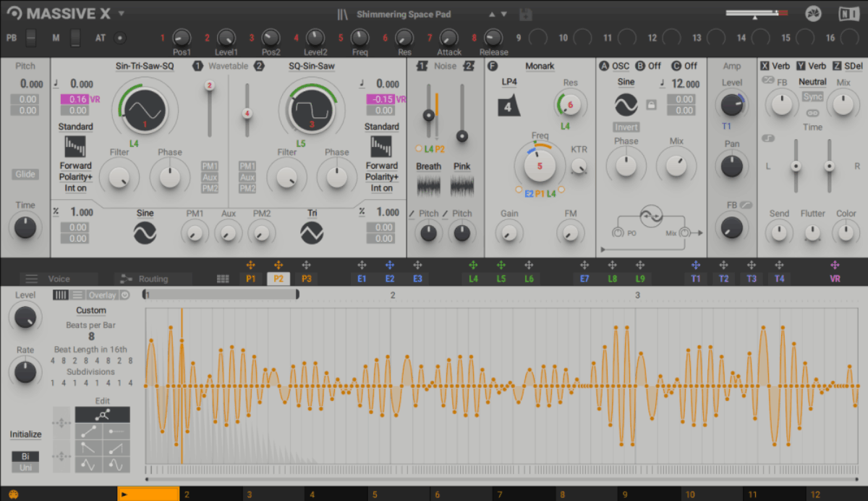
Task: Select the L4 LFO tab
Action: click(x=473, y=279)
